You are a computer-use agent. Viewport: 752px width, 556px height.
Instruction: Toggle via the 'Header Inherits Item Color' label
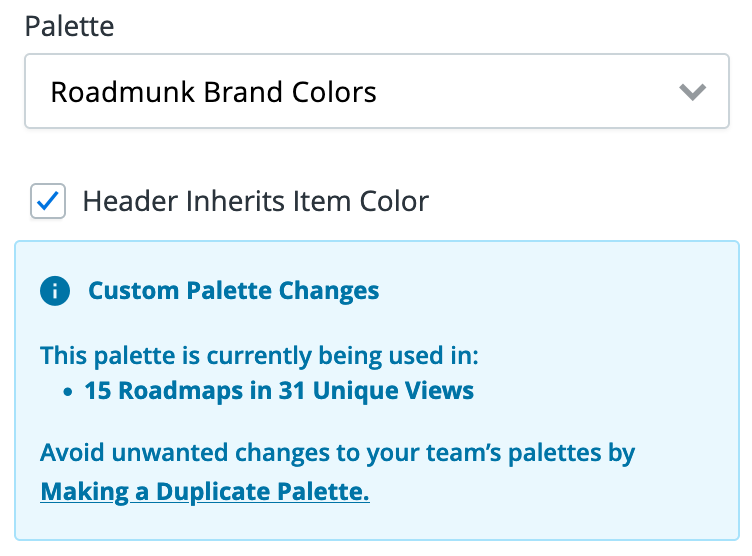255,201
